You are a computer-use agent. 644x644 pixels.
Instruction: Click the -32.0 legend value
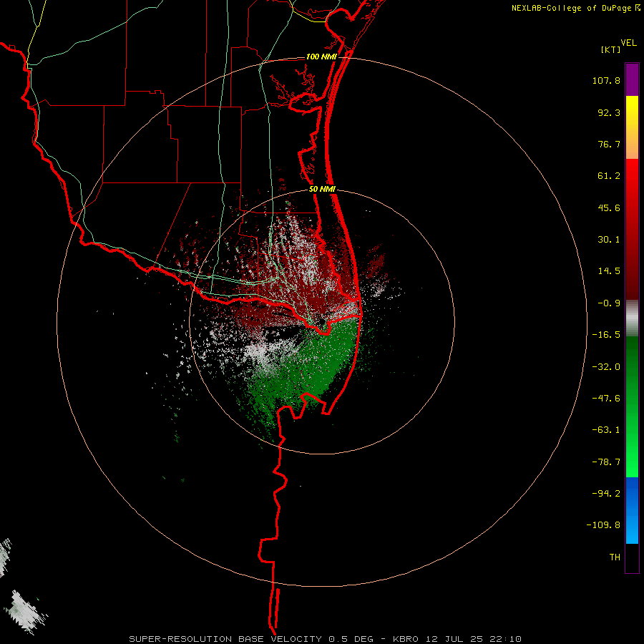coord(606,367)
